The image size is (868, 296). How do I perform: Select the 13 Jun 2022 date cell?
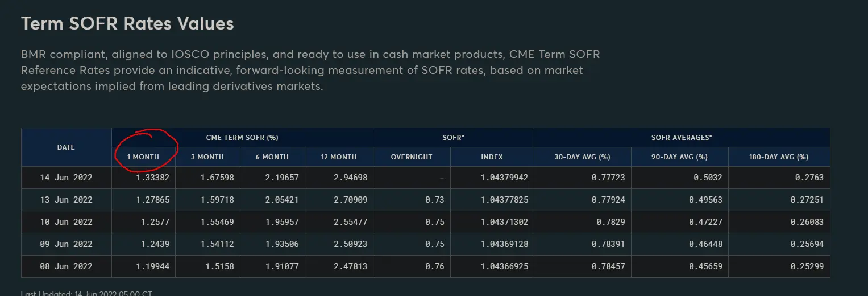click(x=66, y=200)
